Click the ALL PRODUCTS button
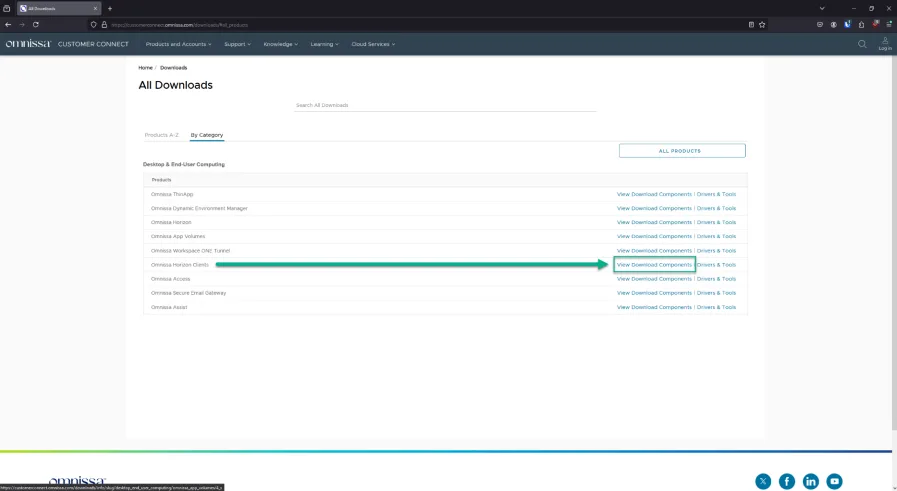Image resolution: width=897 pixels, height=491 pixels. [x=682, y=151]
